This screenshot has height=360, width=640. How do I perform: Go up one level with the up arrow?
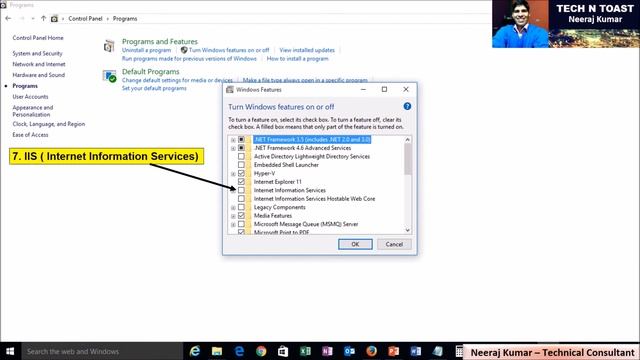tap(43, 18)
